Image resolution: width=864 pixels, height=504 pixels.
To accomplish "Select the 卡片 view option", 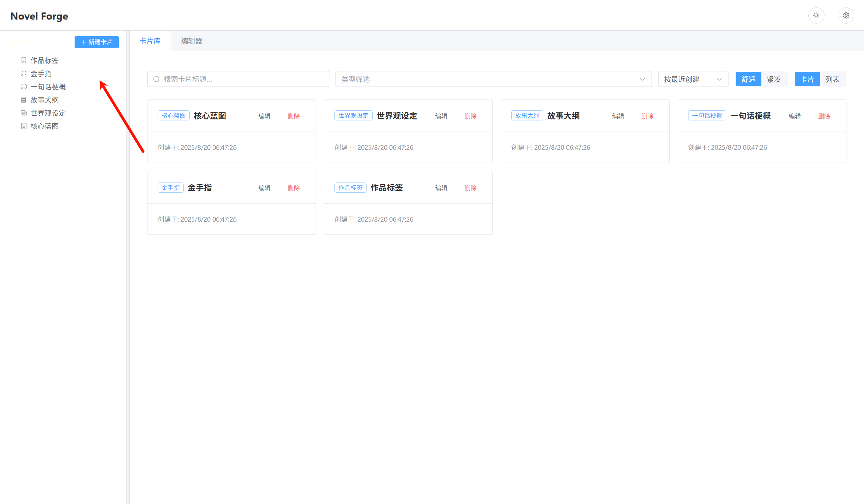I will [807, 79].
